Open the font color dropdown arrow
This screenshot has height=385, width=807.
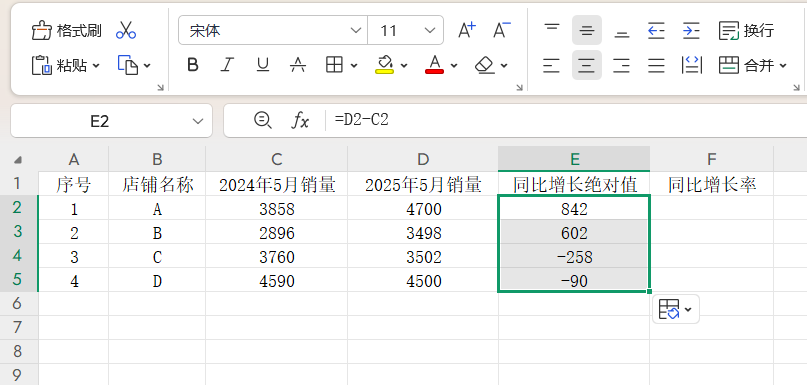pyautogui.click(x=454, y=65)
